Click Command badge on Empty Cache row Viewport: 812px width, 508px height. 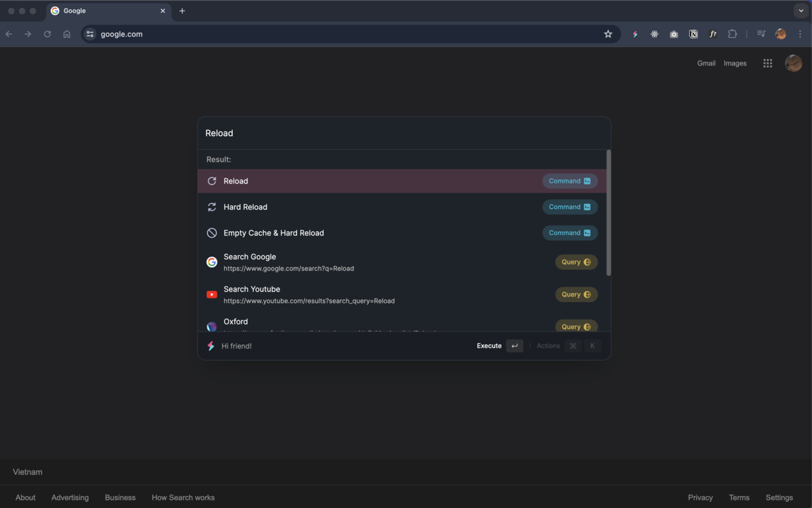tap(570, 233)
